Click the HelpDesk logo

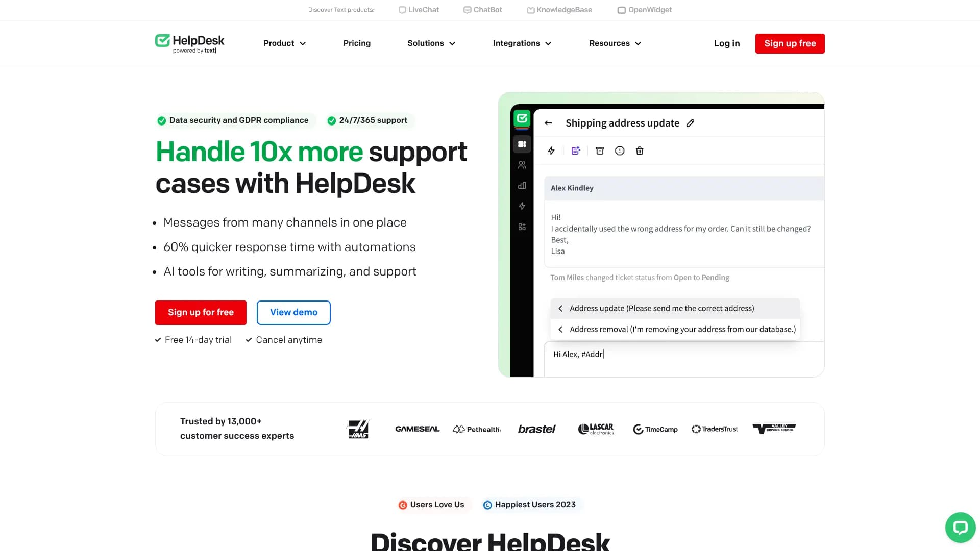(190, 43)
